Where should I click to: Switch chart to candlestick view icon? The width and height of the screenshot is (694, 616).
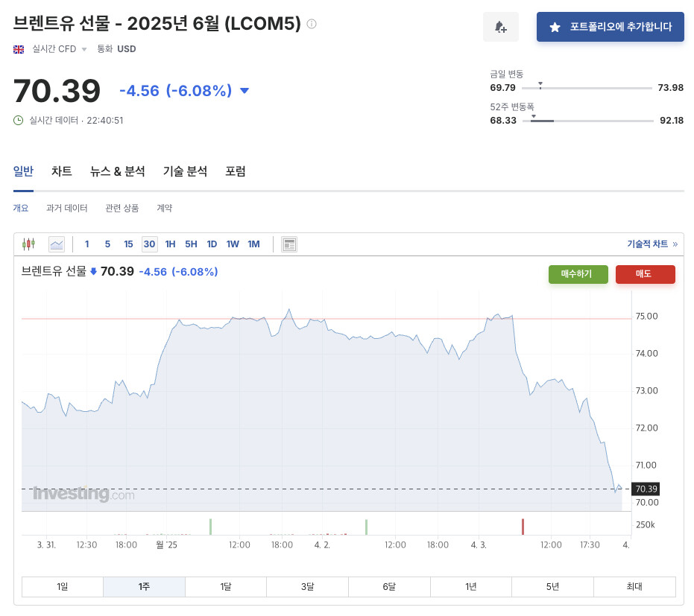[28, 244]
